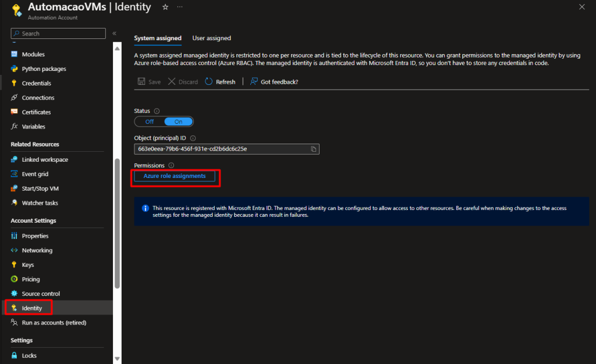The height and width of the screenshot is (364, 596).
Task: Open the Networking settings item
Action: click(x=37, y=251)
